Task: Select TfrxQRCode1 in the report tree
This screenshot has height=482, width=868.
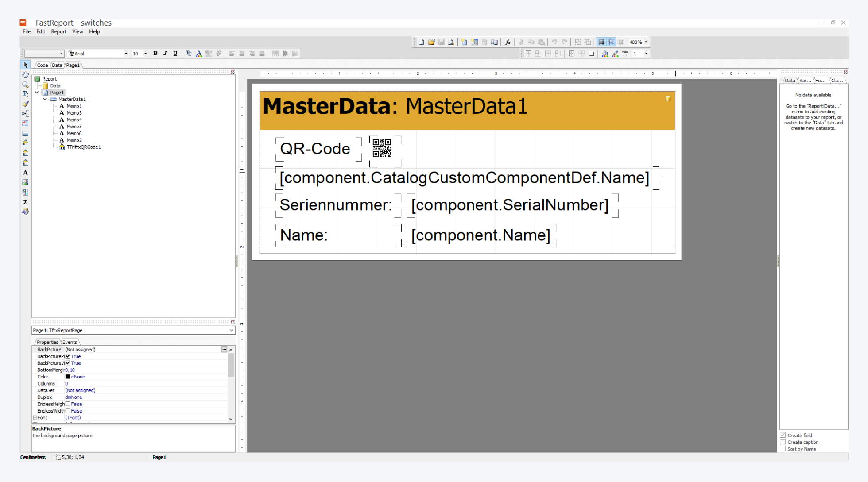Action: [x=84, y=147]
